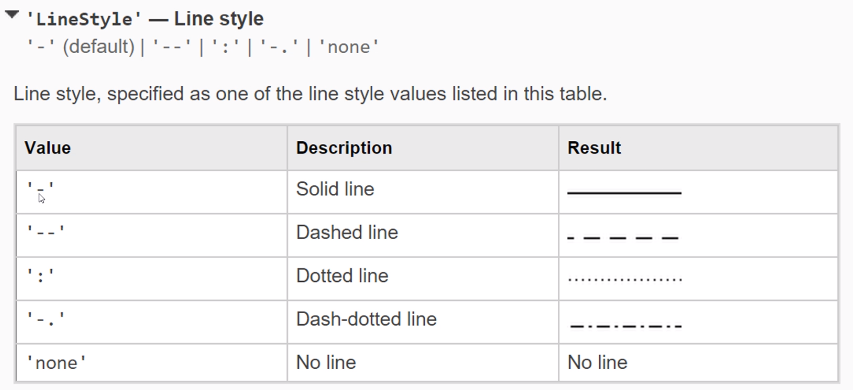Viewport: 853px width, 390px height.
Task: Click the dashed line sample image
Action: (x=623, y=238)
